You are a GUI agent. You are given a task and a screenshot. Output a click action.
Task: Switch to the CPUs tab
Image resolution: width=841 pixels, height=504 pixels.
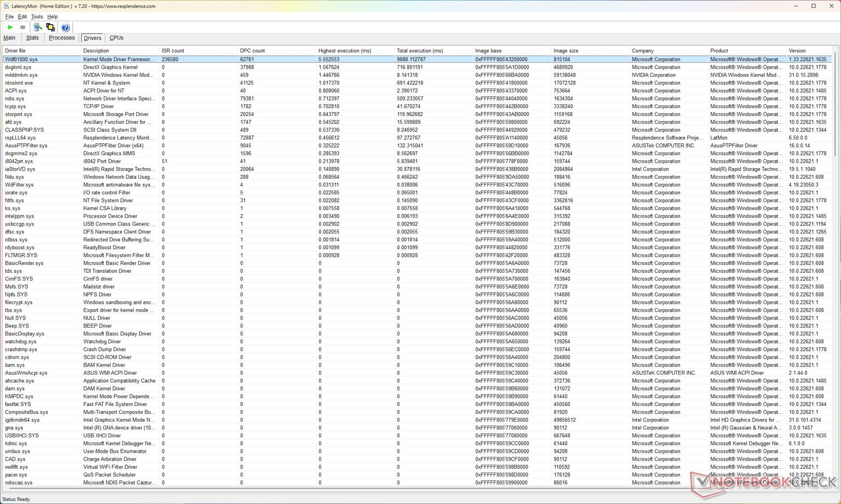(x=117, y=38)
